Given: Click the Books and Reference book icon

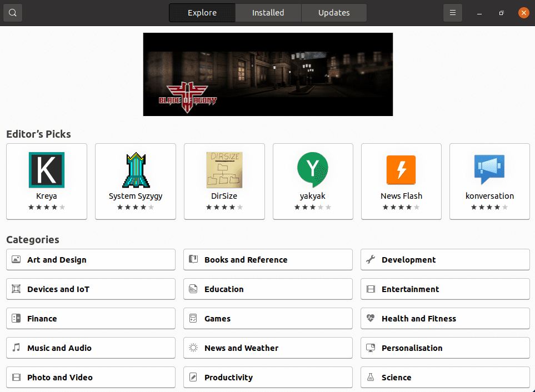Looking at the screenshot, I should pyautogui.click(x=193, y=259).
